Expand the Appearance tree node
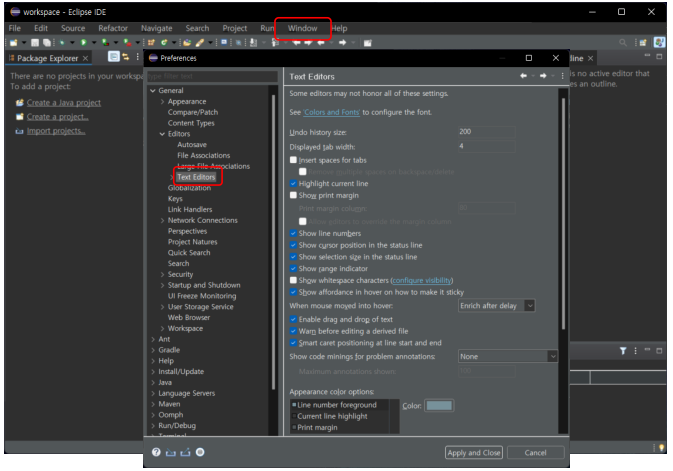The width and height of the screenshot is (673, 471). coord(162,102)
